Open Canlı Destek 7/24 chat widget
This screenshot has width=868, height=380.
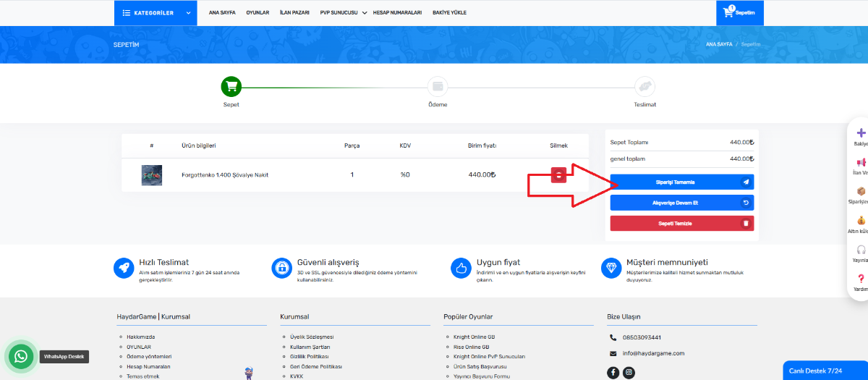(x=825, y=371)
